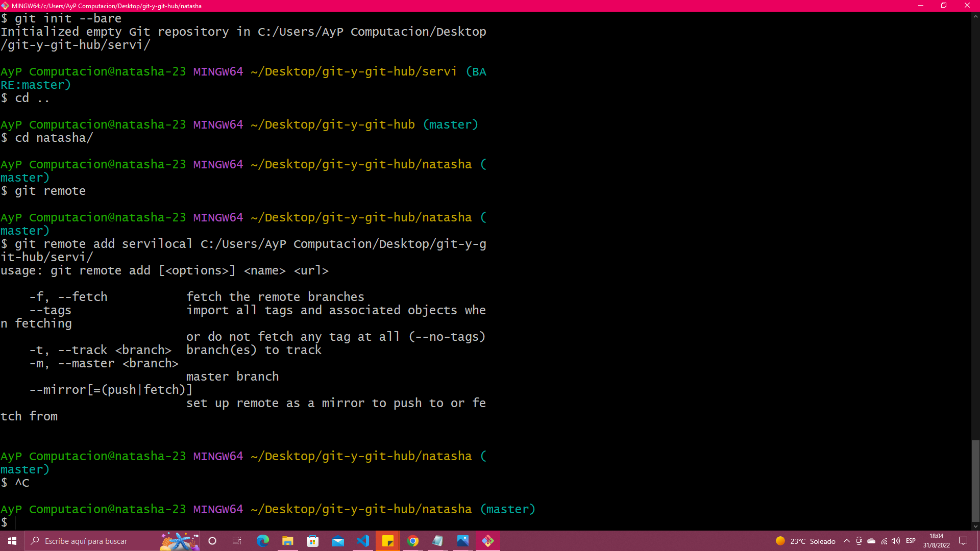The height and width of the screenshot is (551, 980).
Task: Open the Photos app on the taskbar
Action: pyautogui.click(x=462, y=541)
